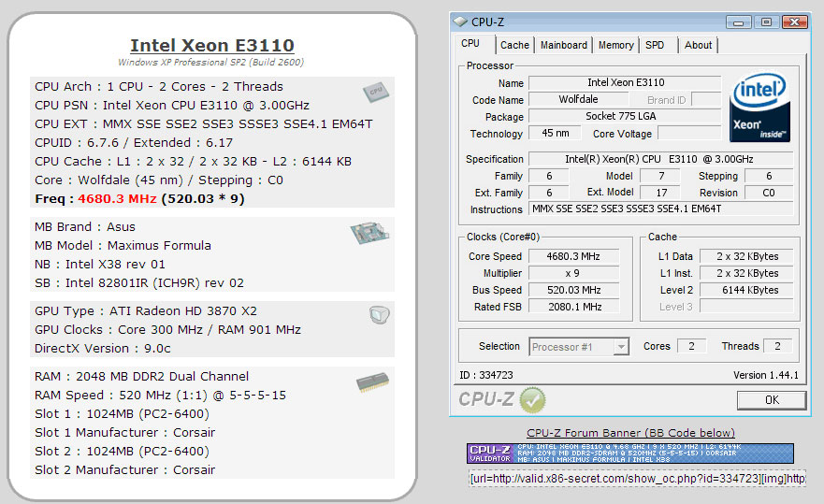Screen dimensions: 824x504
Task: Click the Technology field 45 nm
Action: (555, 133)
